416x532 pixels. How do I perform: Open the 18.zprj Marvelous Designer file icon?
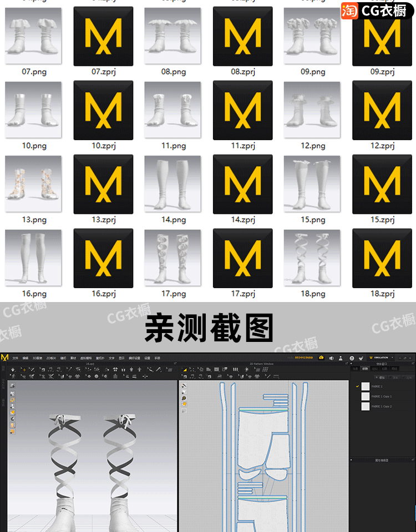[382, 258]
